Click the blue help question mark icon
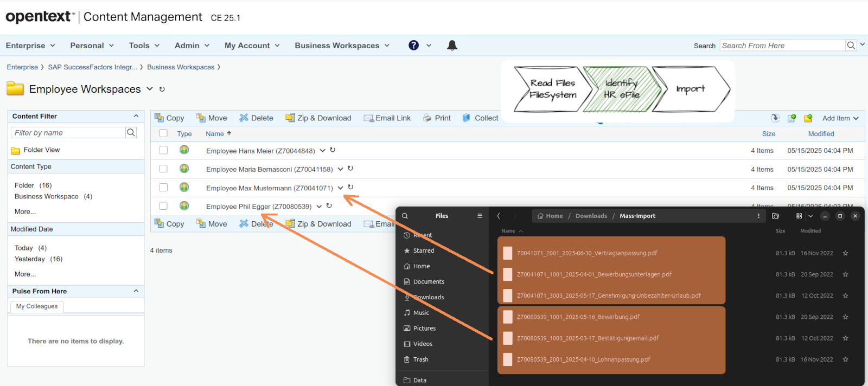The image size is (868, 386). (x=413, y=46)
